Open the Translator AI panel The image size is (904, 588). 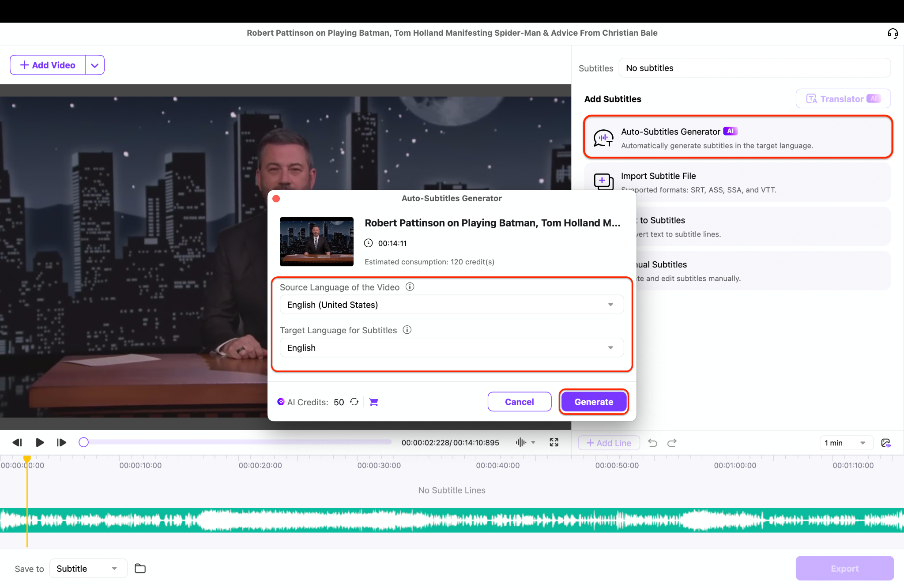[x=842, y=98]
